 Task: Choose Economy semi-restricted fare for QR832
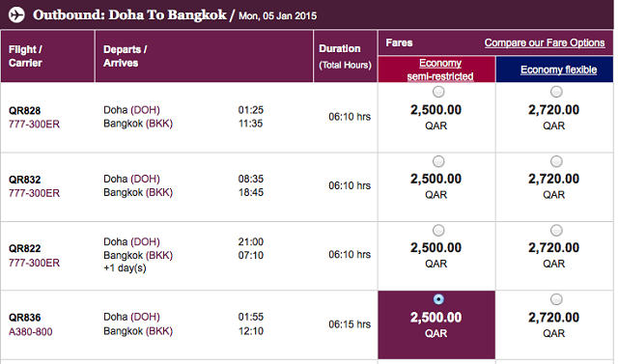point(438,161)
